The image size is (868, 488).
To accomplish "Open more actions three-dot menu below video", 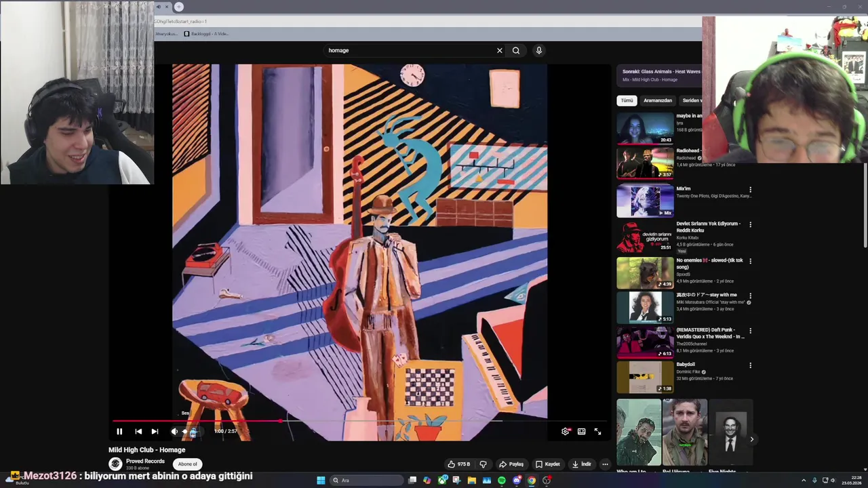I will [605, 464].
